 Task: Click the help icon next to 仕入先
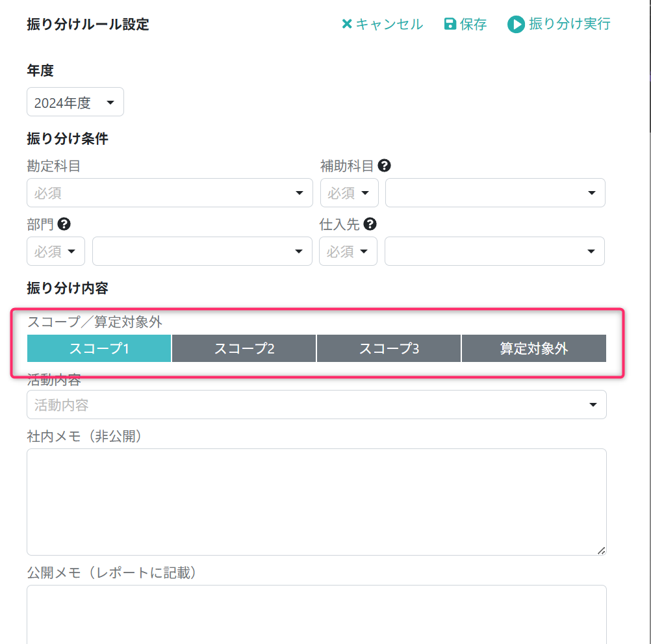(370, 224)
